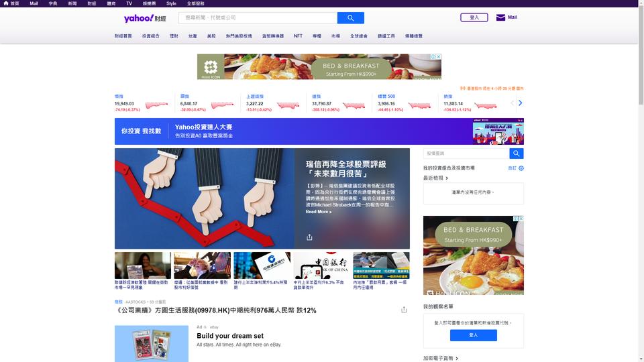Open the 道指 index link
This screenshot has height=362, width=644.
coord(316,97)
